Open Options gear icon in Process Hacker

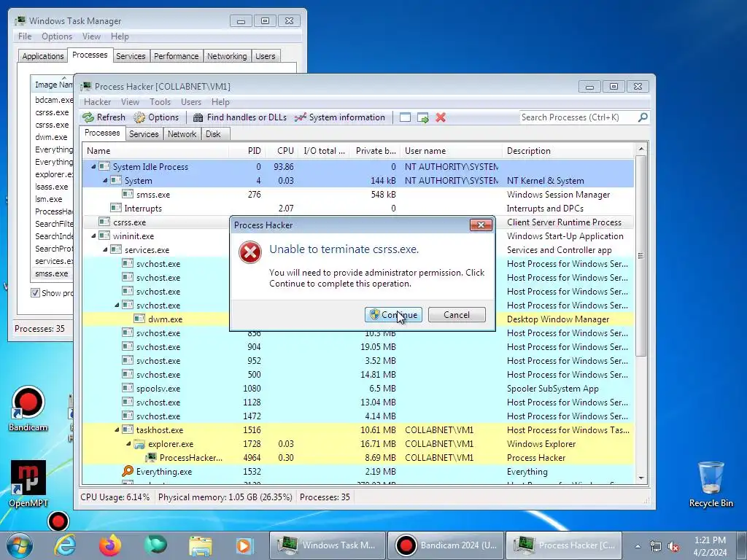(139, 117)
